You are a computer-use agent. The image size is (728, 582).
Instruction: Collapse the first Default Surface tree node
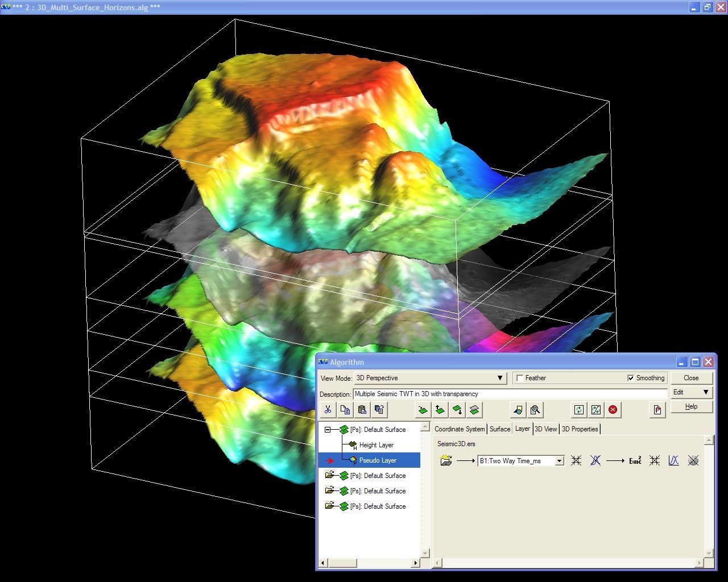328,429
